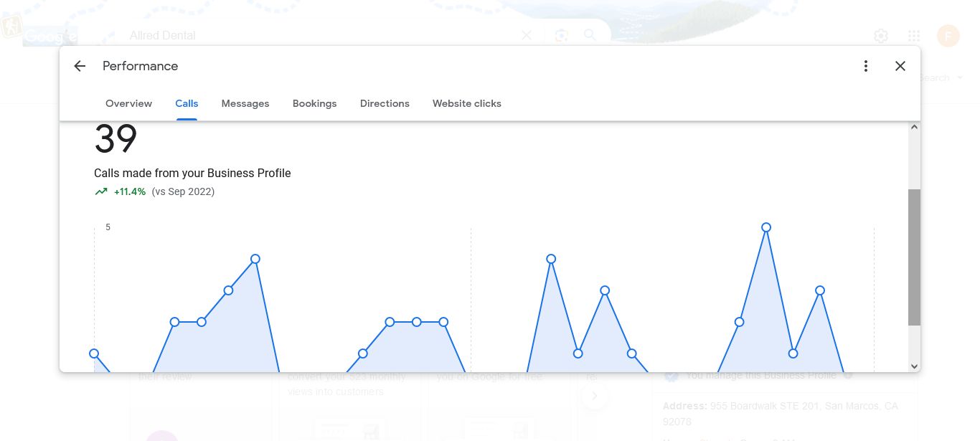This screenshot has width=980, height=441.
Task: Switch to the Directions tab
Action: click(x=385, y=103)
